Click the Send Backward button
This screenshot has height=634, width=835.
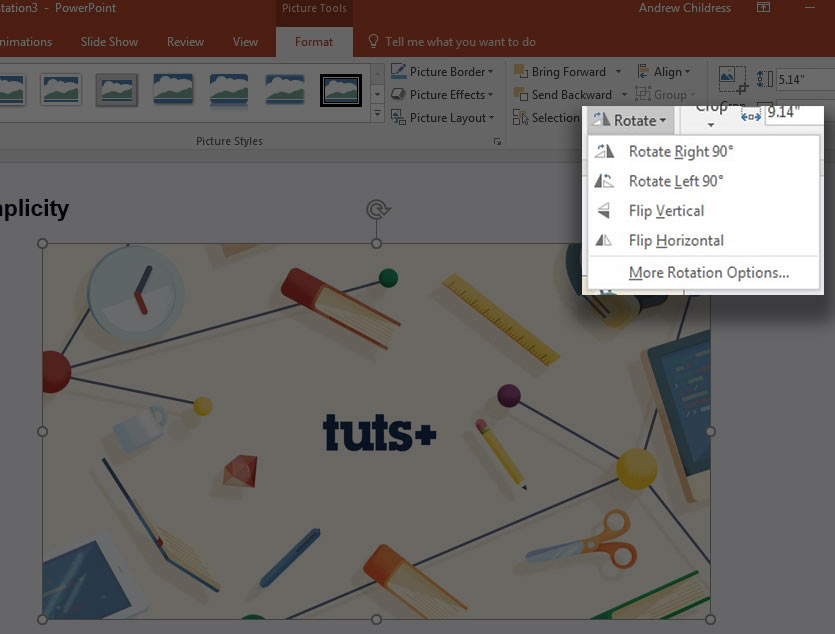563,95
